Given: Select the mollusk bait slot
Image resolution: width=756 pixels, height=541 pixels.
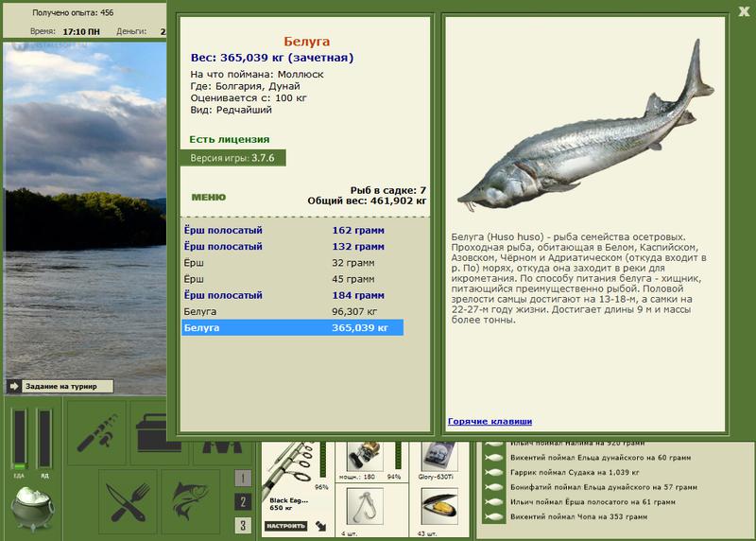Looking at the screenshot, I should pos(439,507).
